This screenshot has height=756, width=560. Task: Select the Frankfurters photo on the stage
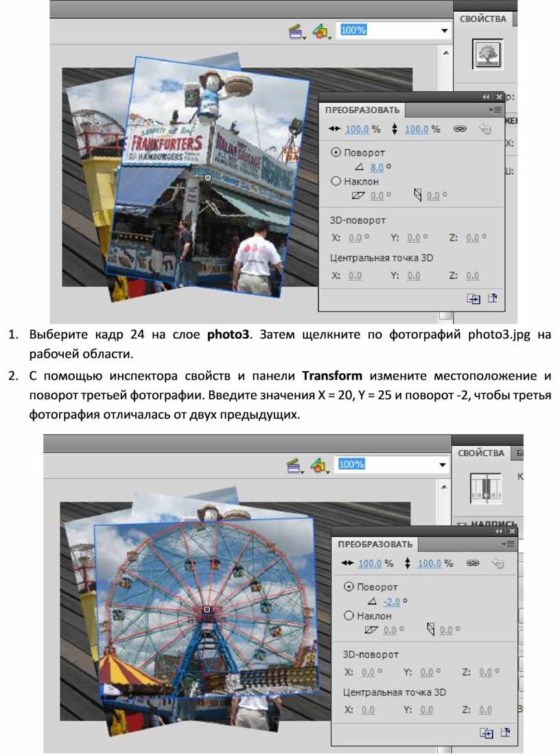tap(207, 176)
